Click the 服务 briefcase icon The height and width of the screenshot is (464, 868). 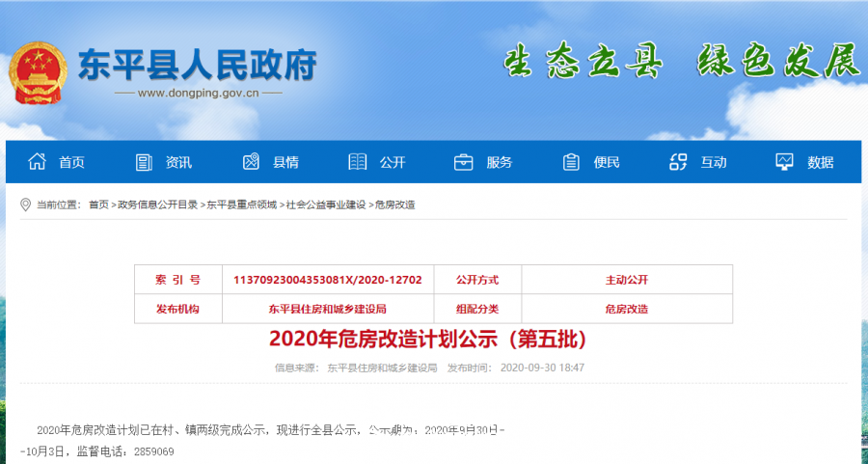pos(463,162)
